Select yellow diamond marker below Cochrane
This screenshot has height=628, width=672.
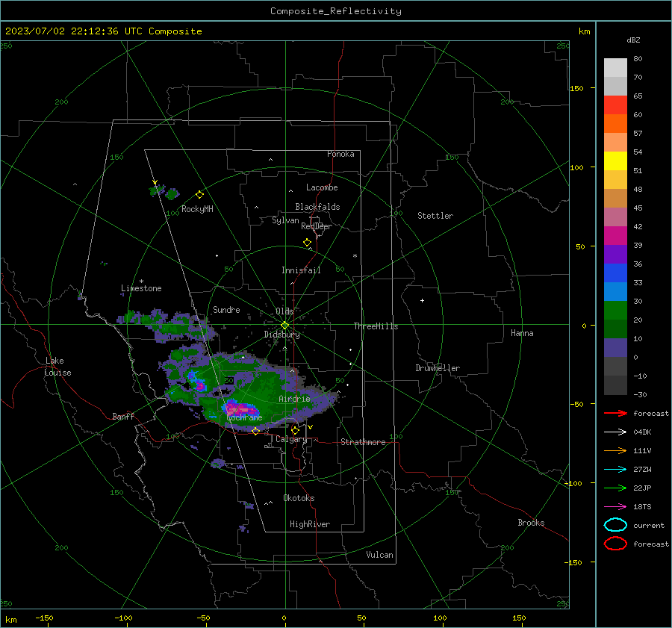pos(255,431)
